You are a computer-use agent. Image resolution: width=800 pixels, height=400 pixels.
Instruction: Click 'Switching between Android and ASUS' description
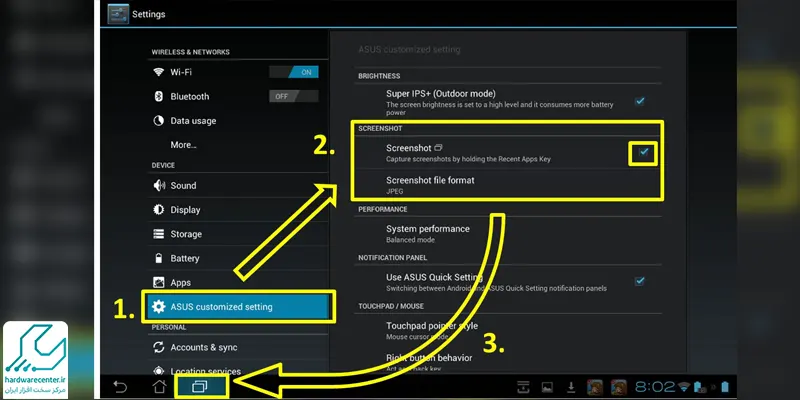[x=496, y=288]
